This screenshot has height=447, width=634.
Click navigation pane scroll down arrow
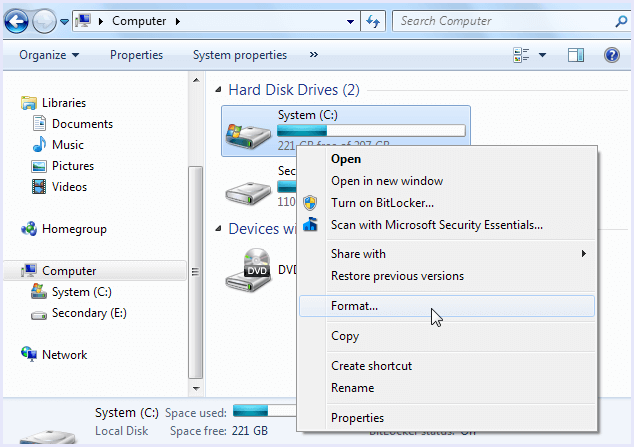click(x=196, y=388)
